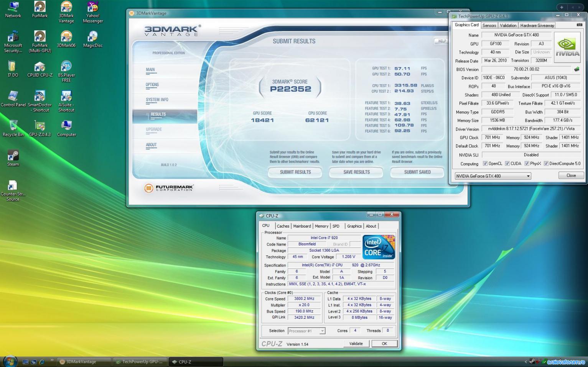This screenshot has width=588, height=367.
Task: Launch GPU-Z.0.4.3 desktop icon
Action: pos(40,128)
